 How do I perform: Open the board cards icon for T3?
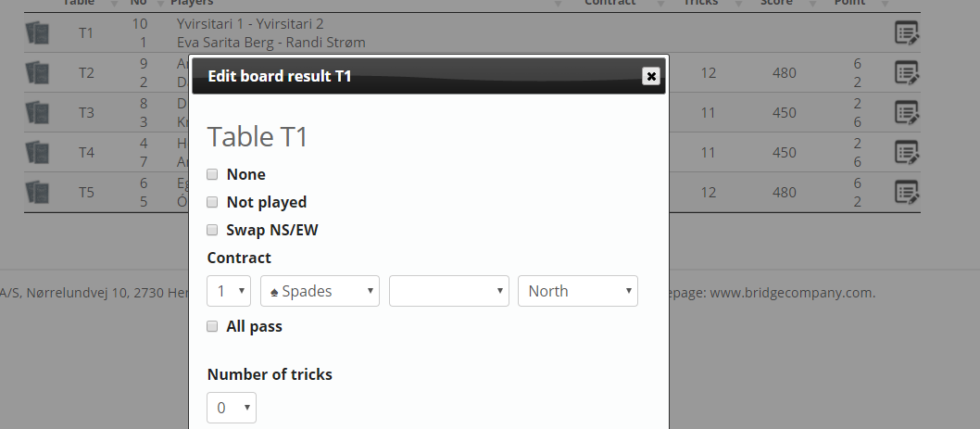click(x=38, y=113)
